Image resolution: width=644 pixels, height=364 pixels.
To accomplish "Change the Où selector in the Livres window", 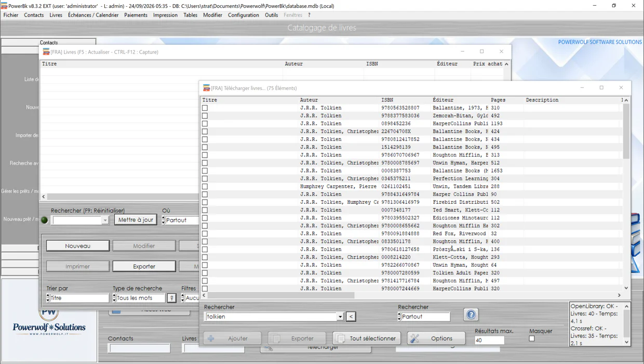I will [163, 220].
